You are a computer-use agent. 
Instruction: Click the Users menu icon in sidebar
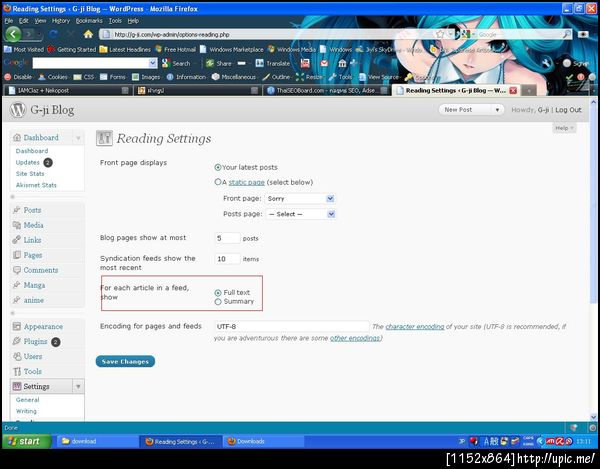click(16, 356)
